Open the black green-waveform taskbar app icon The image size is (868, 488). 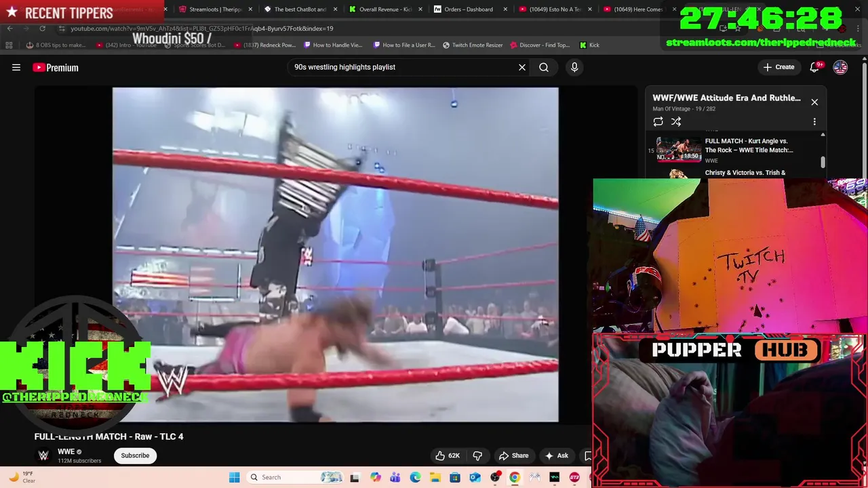tap(554, 477)
